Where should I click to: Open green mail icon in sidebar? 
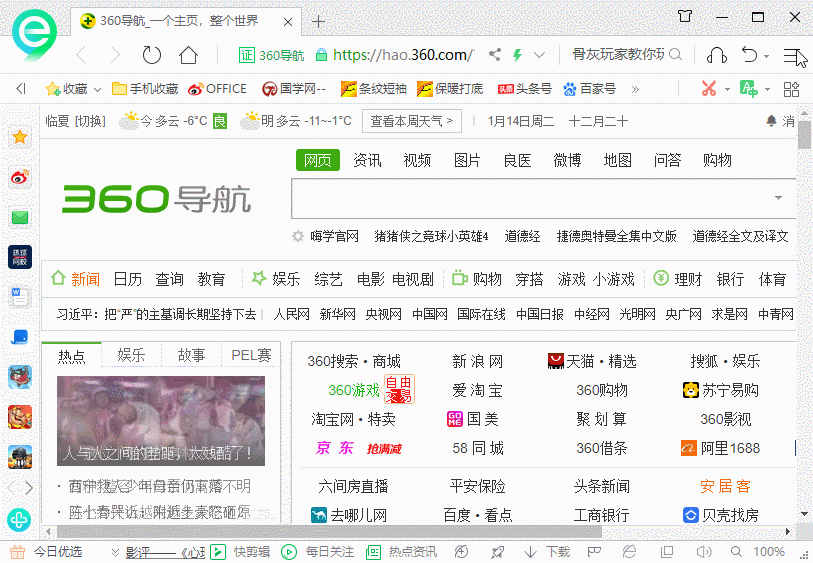pos(20,217)
